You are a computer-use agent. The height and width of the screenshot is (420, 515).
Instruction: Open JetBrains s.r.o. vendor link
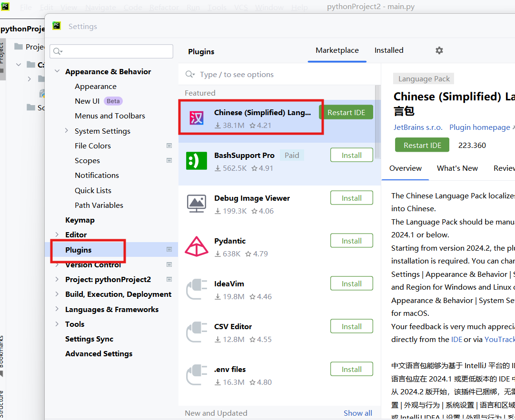coord(418,127)
